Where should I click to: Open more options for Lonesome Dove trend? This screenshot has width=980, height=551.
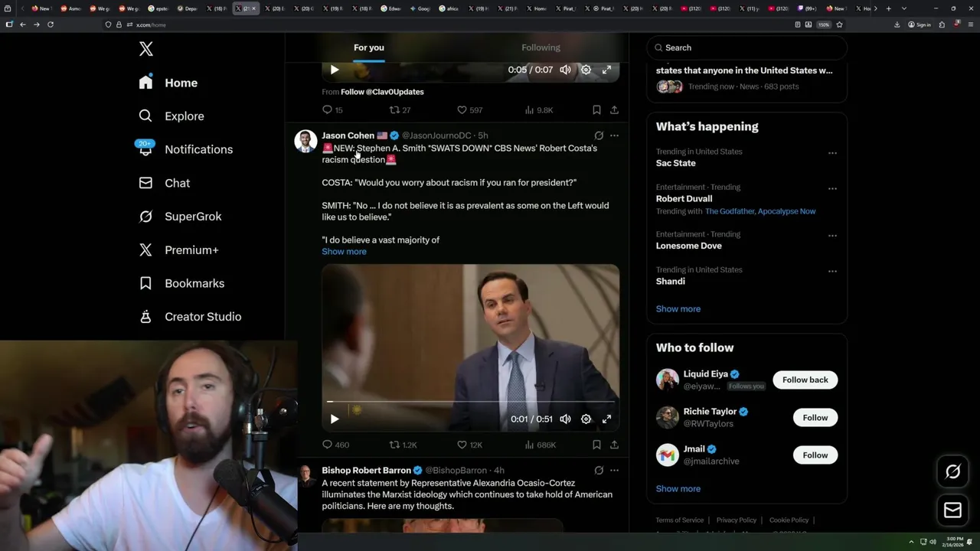[x=832, y=236]
